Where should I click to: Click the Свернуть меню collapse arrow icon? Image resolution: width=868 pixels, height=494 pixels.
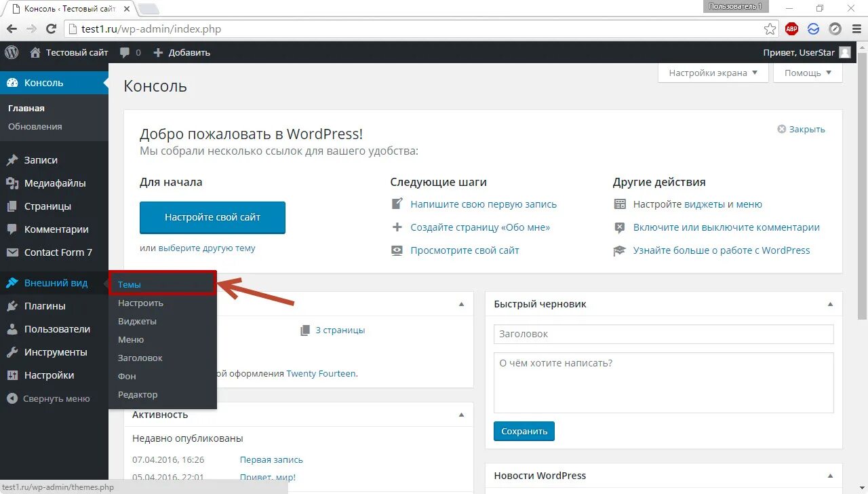(12, 398)
